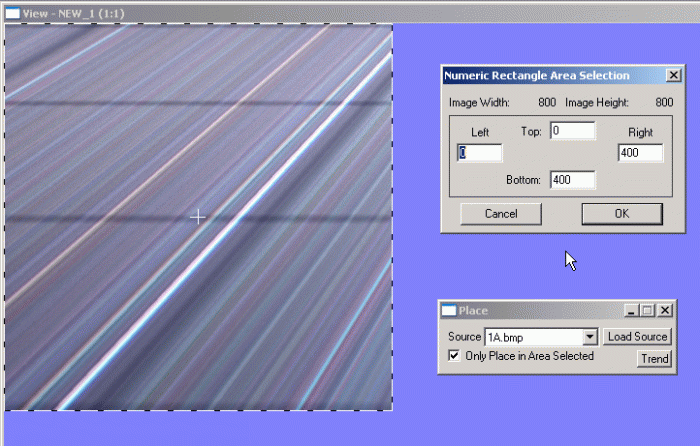Select the Right value input field
This screenshot has width=700, height=446.
pyautogui.click(x=641, y=153)
